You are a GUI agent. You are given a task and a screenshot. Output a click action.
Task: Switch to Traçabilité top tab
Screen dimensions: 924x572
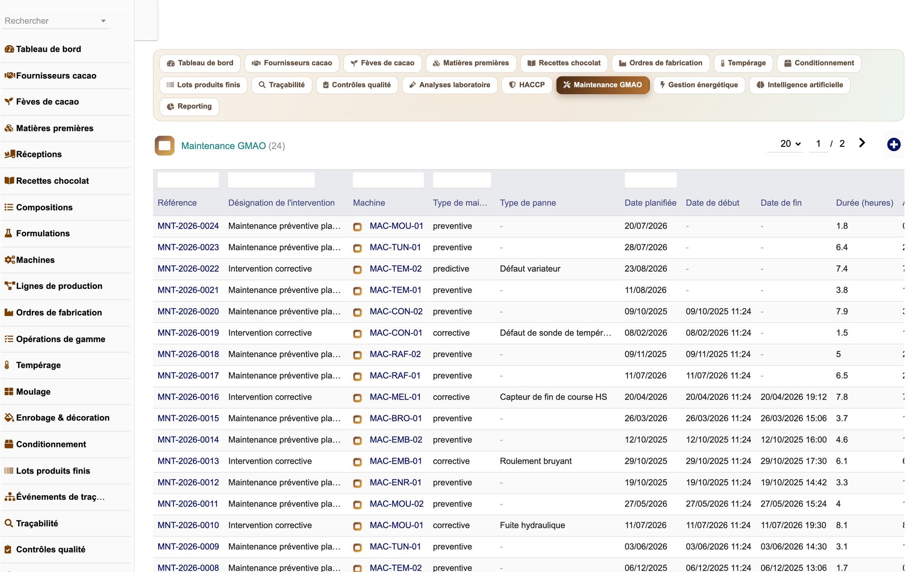coord(282,85)
